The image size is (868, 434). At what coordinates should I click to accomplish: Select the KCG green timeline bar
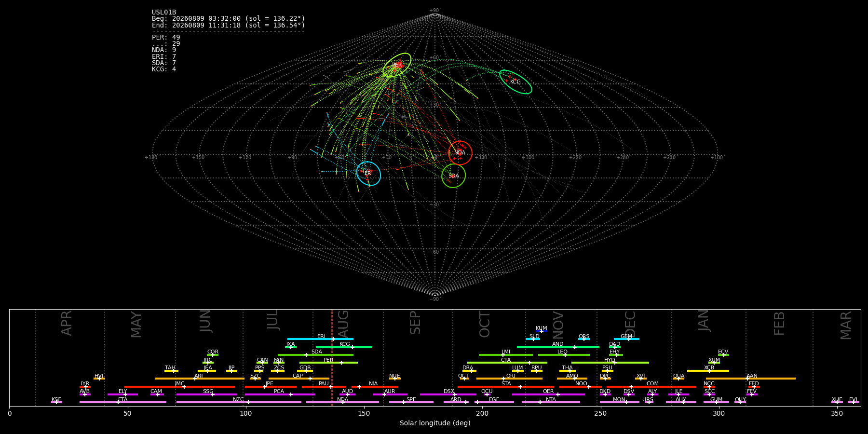pos(344,347)
